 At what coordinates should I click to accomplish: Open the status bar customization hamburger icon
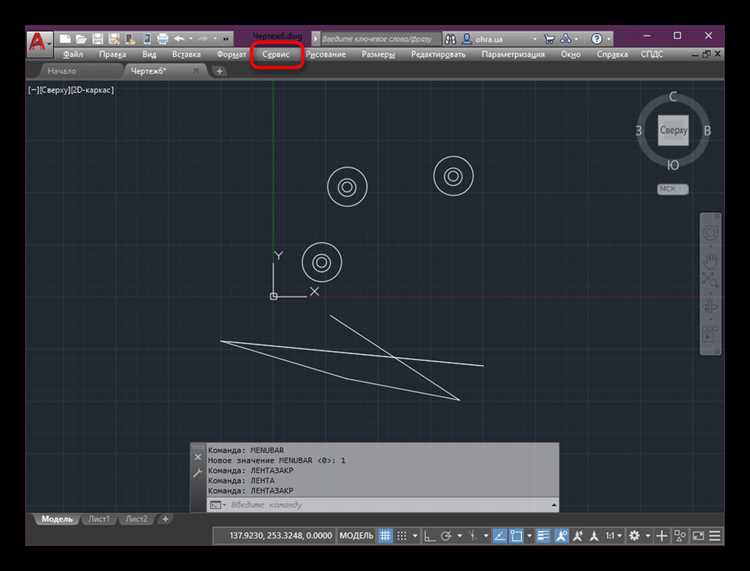(x=714, y=536)
